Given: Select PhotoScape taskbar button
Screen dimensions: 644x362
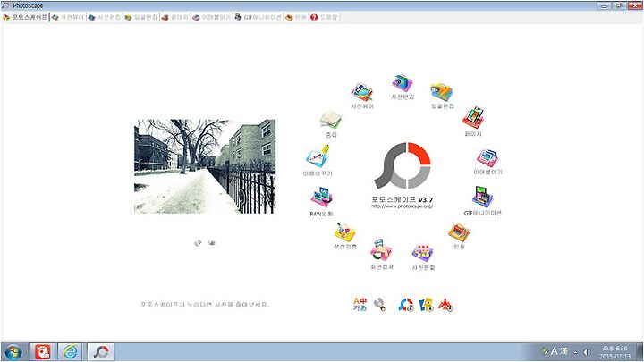Looking at the screenshot, I should [x=100, y=352].
